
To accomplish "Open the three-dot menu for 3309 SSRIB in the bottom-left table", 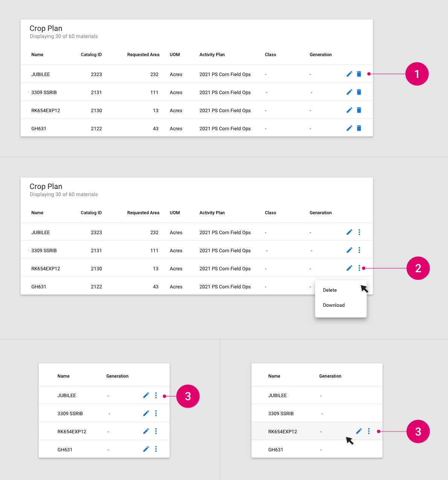I will [156, 413].
